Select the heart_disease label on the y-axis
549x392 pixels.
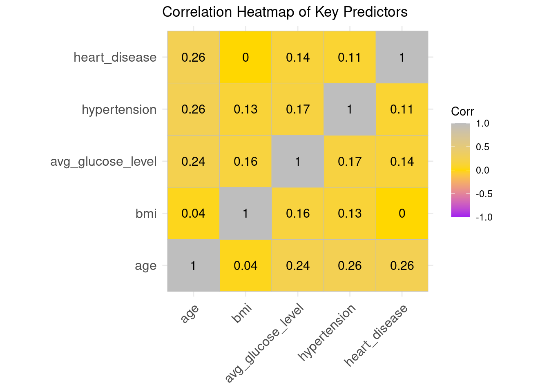click(115, 58)
